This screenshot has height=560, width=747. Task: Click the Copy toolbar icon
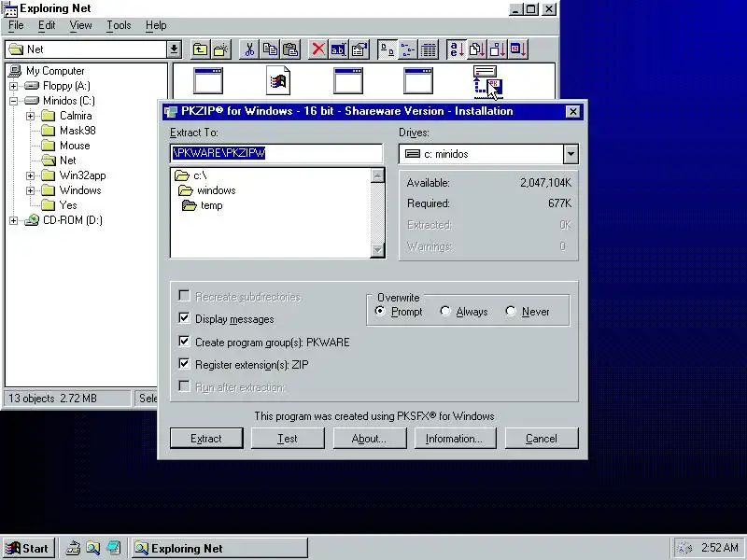[270, 49]
